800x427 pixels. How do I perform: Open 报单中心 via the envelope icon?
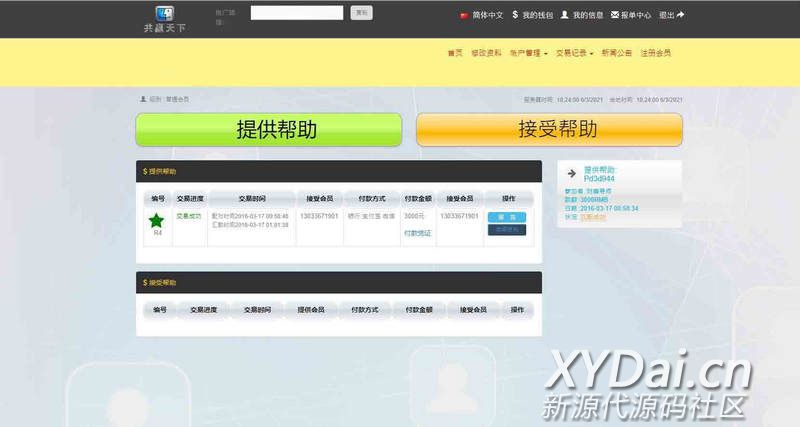(x=614, y=15)
